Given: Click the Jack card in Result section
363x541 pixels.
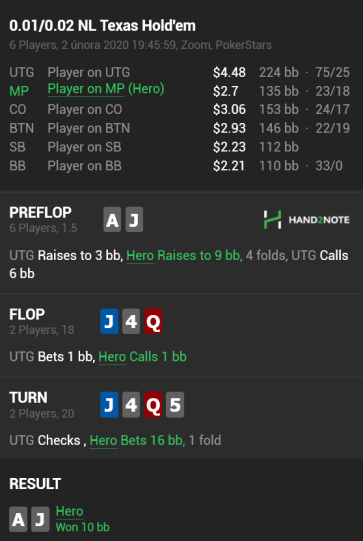Looking at the screenshot, I should (x=40, y=519).
